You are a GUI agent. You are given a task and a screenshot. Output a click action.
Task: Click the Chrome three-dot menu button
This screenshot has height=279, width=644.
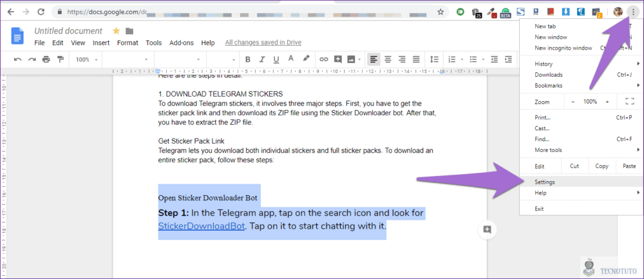[632, 12]
